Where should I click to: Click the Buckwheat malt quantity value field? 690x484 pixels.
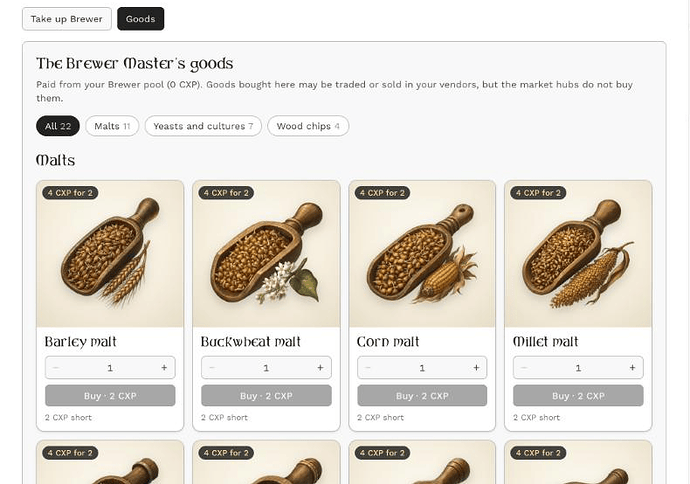coord(266,367)
